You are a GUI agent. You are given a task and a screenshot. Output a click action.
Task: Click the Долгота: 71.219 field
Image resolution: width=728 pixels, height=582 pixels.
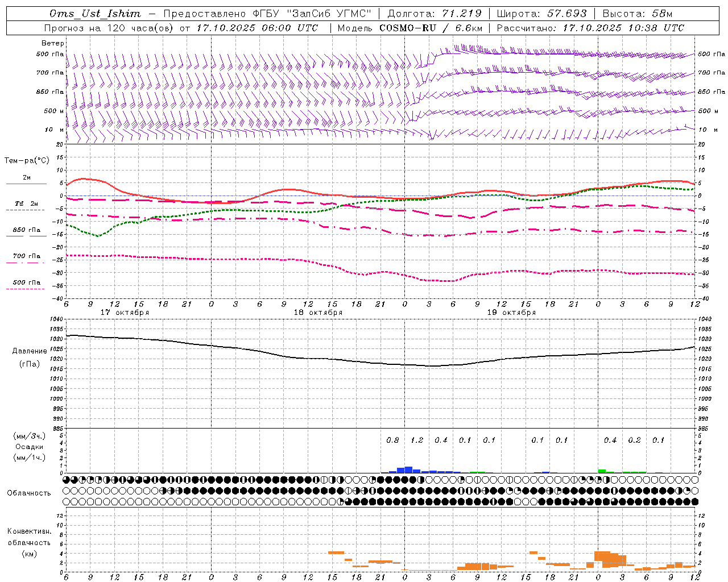(435, 14)
